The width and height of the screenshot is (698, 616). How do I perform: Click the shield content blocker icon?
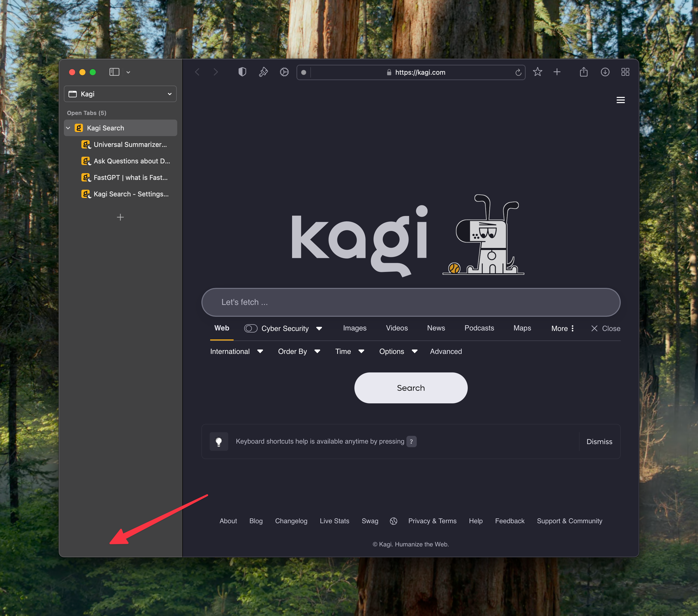click(x=242, y=72)
